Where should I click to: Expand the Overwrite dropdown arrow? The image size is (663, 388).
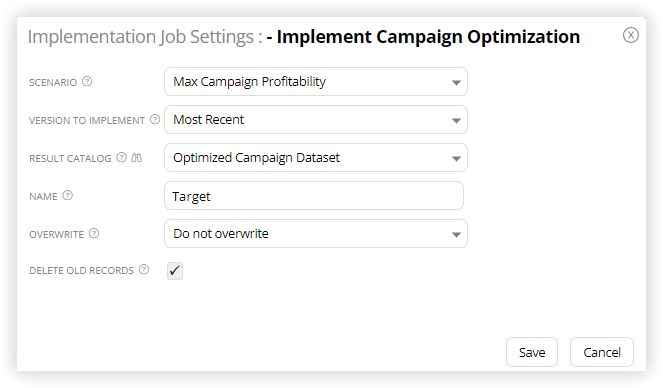(456, 234)
